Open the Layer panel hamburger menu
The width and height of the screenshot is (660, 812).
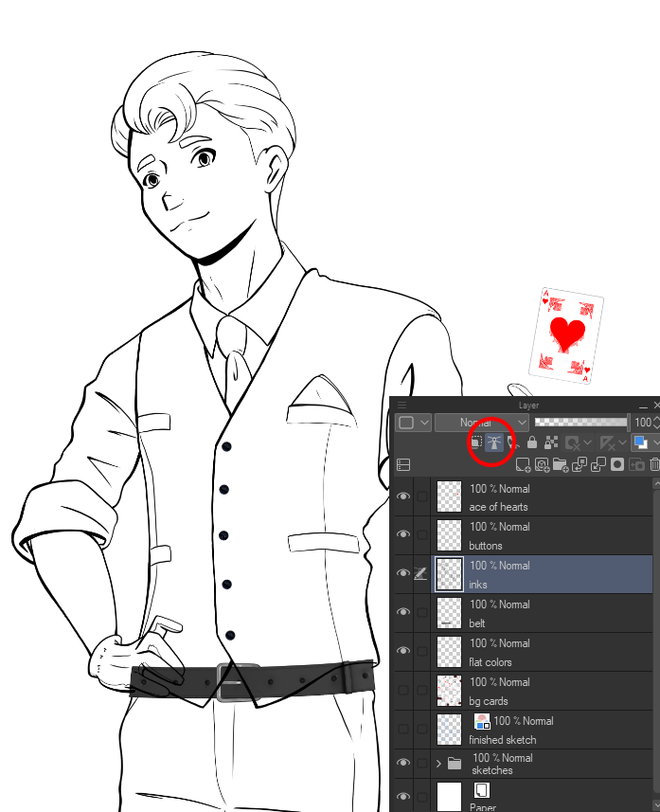(x=402, y=405)
